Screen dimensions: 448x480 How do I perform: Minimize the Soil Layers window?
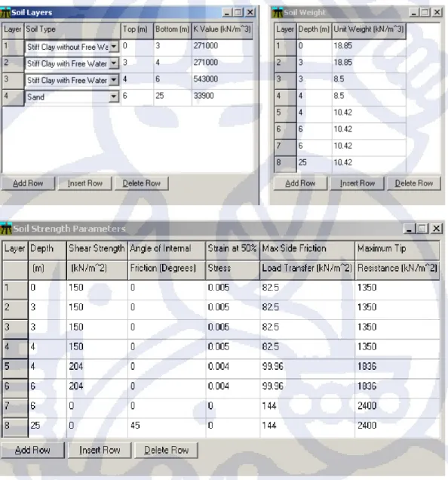[226, 13]
